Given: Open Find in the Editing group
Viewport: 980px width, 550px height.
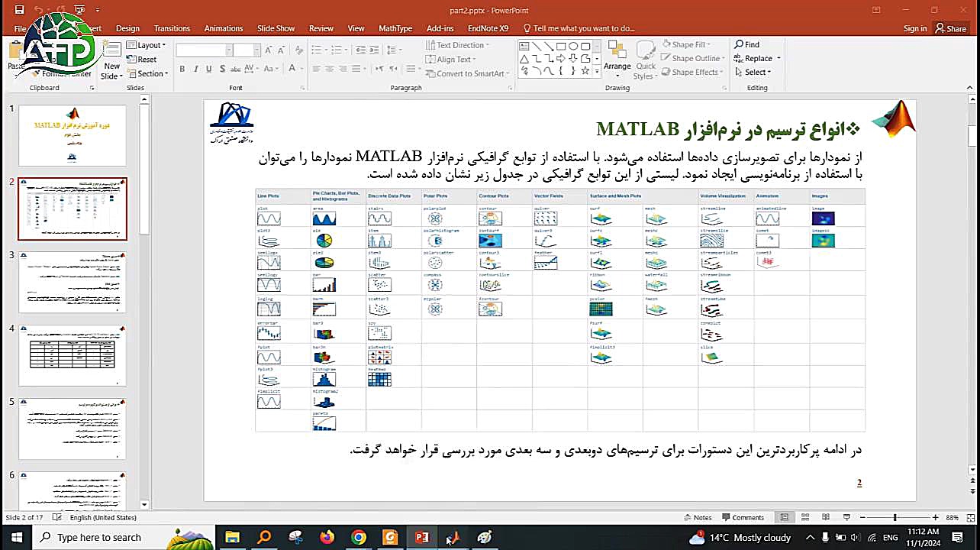Looking at the screenshot, I should click(x=747, y=44).
